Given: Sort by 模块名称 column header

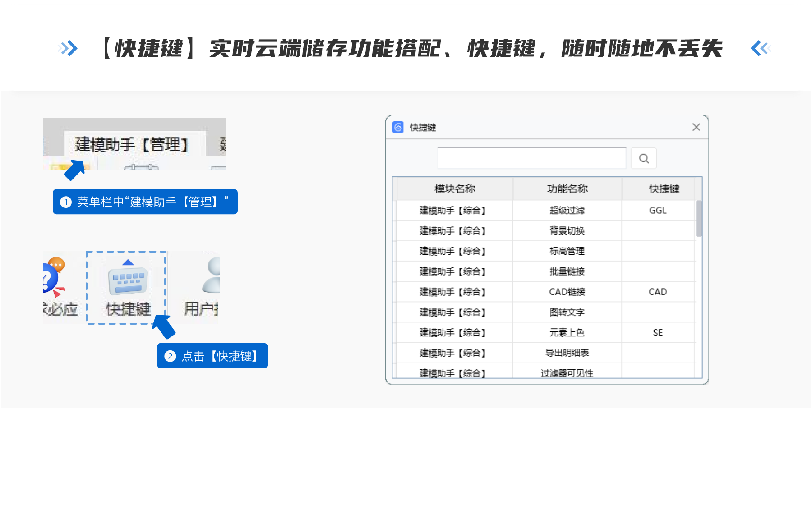Looking at the screenshot, I should coord(454,189).
